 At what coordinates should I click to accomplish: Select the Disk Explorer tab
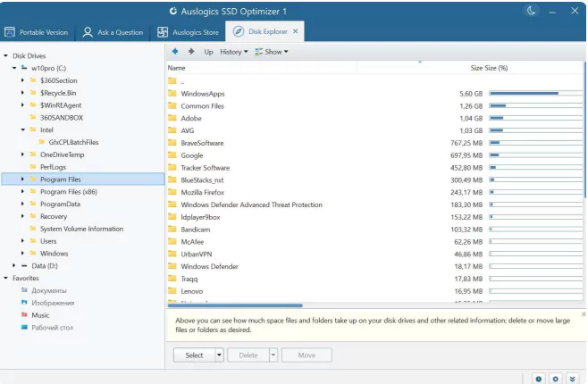tap(265, 31)
